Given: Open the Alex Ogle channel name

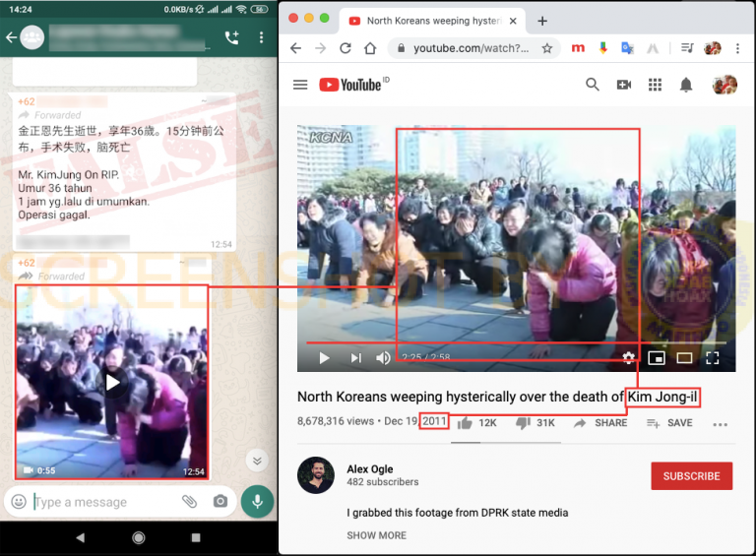Looking at the screenshot, I should (370, 468).
